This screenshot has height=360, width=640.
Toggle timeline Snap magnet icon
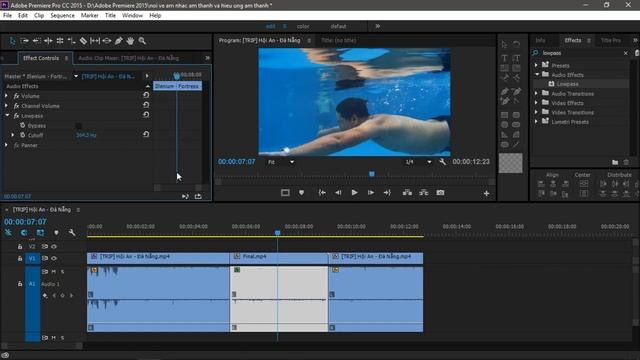pos(24,233)
